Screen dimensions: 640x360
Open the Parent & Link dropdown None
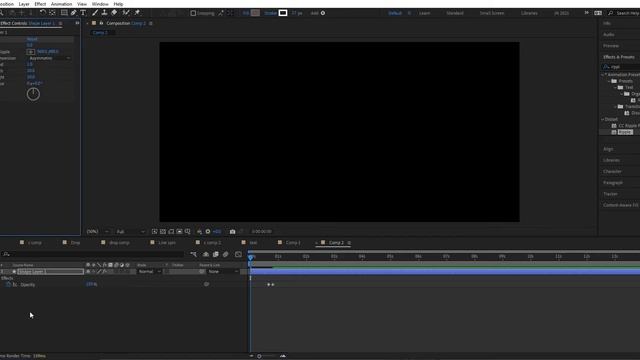[x=223, y=271]
